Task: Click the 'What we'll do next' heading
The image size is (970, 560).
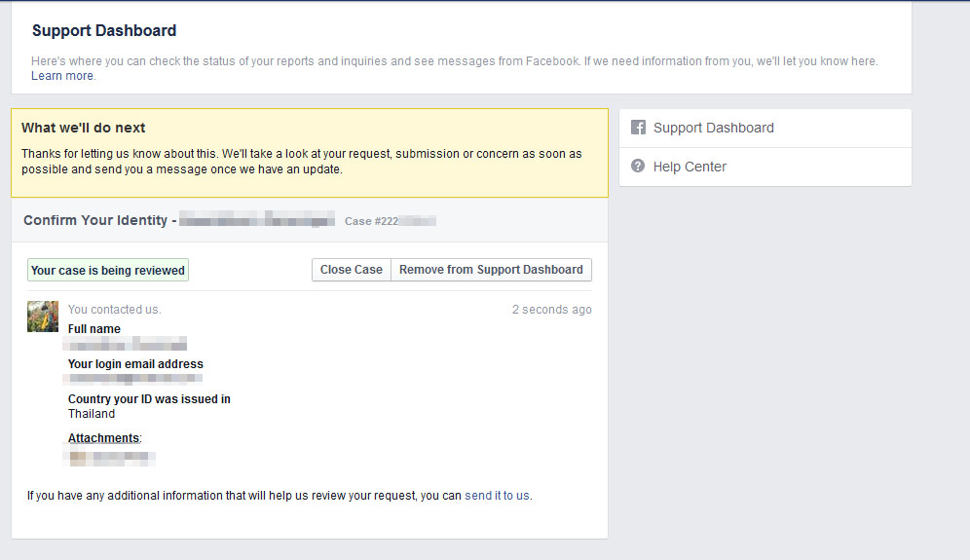Action: click(x=83, y=128)
